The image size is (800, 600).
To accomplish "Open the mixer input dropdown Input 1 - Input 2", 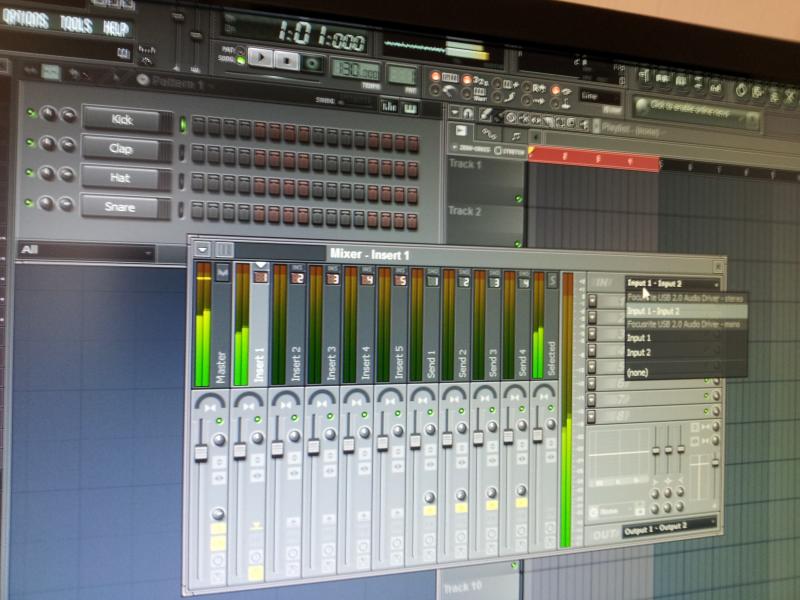I will pos(672,284).
